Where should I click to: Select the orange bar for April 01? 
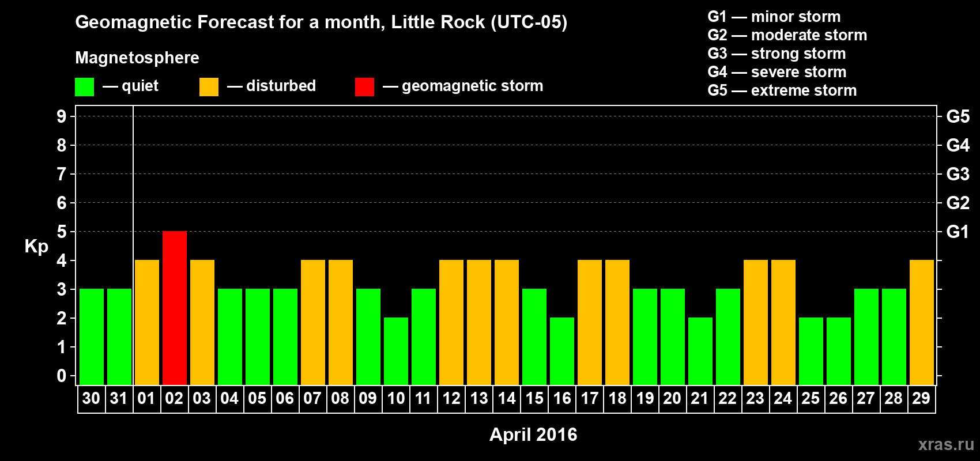pyautogui.click(x=147, y=322)
